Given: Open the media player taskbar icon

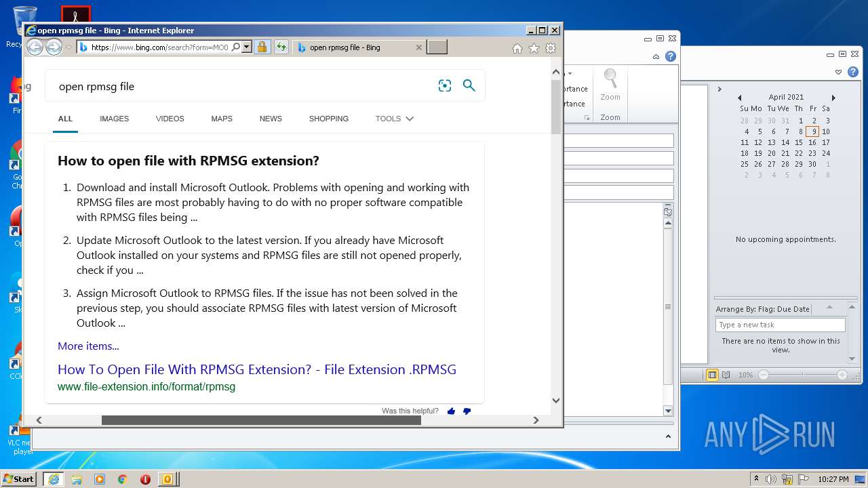Looking at the screenshot, I should (x=100, y=479).
